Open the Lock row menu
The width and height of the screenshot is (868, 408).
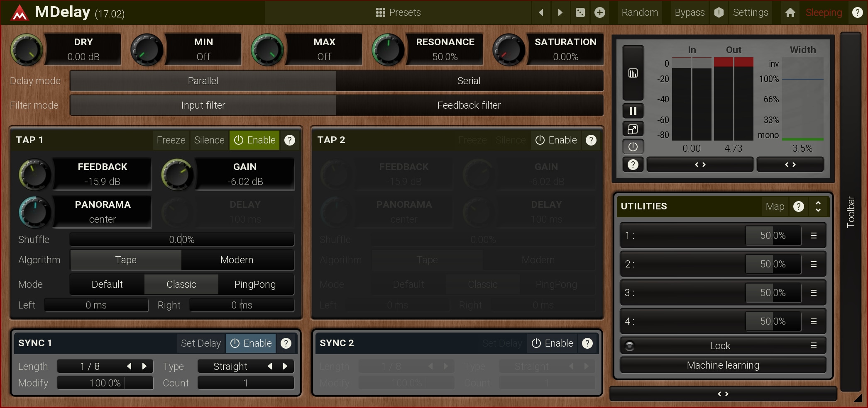coord(813,345)
